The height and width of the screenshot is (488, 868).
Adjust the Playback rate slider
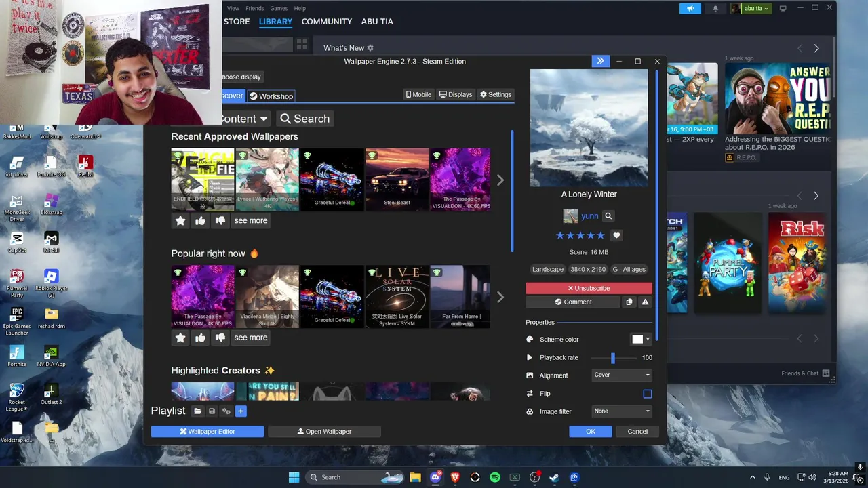[612, 357]
